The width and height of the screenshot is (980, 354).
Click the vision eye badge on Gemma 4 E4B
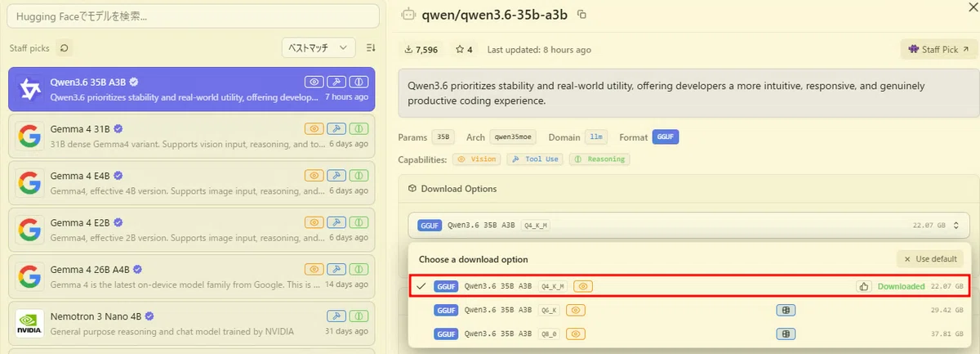[314, 175]
